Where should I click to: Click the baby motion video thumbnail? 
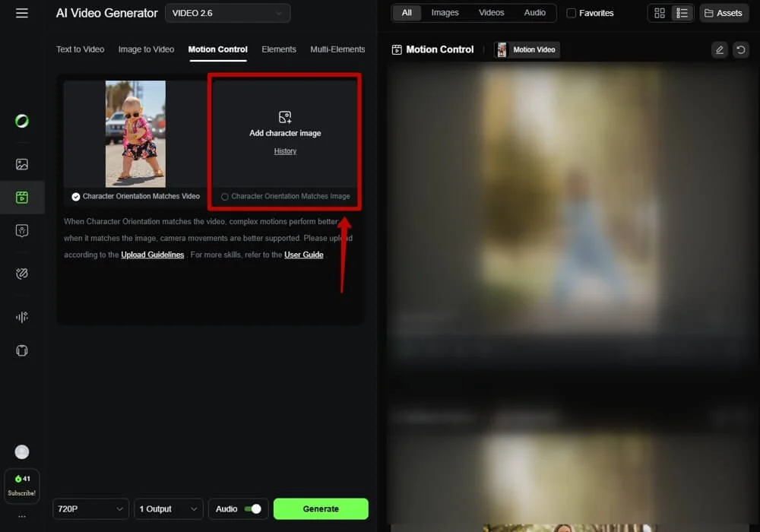(x=135, y=134)
